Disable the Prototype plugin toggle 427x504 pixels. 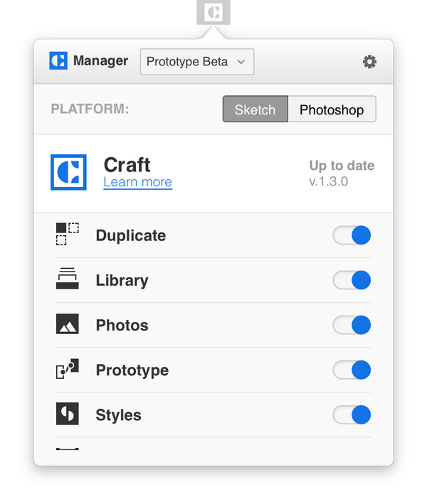352,370
